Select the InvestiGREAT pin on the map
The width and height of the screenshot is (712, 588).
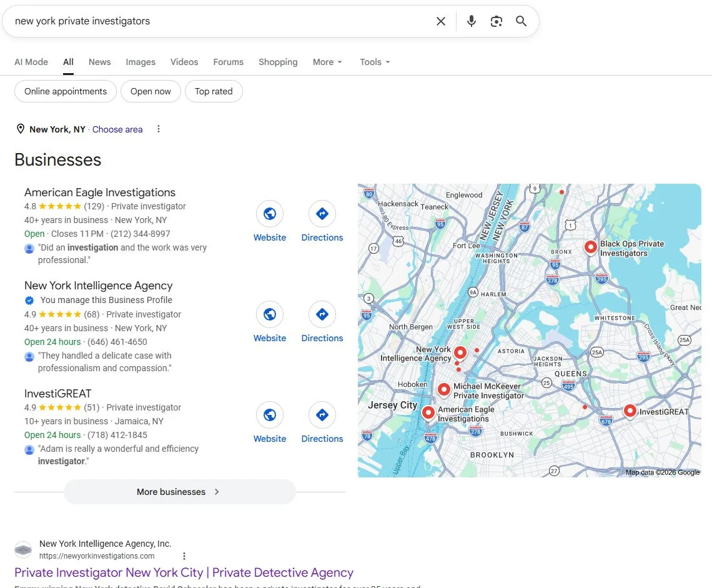coord(630,411)
